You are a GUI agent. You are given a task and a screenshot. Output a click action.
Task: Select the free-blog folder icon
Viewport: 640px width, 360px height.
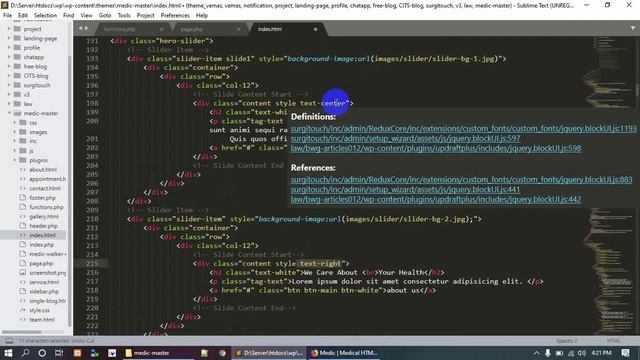[x=17, y=67]
